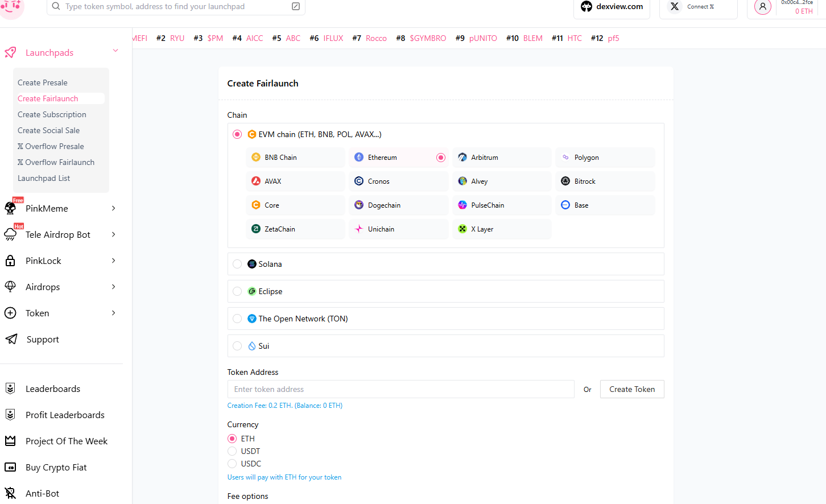Image resolution: width=826 pixels, height=504 pixels.
Task: Click the token address input field
Action: click(401, 389)
